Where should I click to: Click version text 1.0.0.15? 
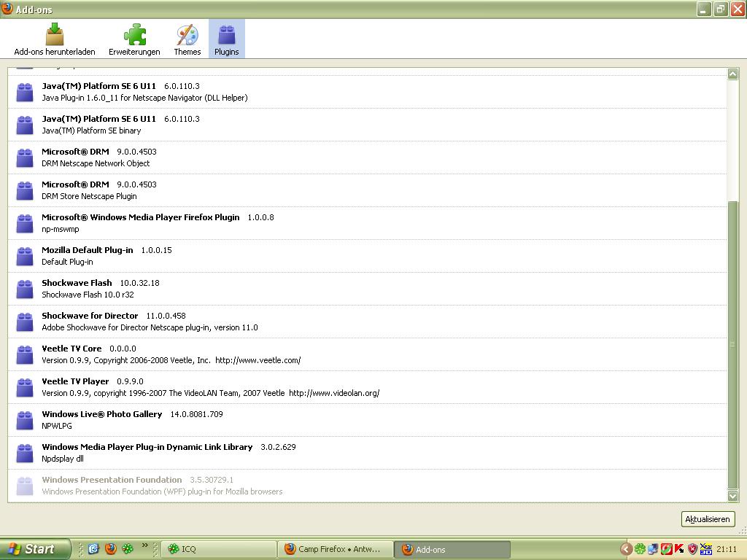(x=156, y=250)
